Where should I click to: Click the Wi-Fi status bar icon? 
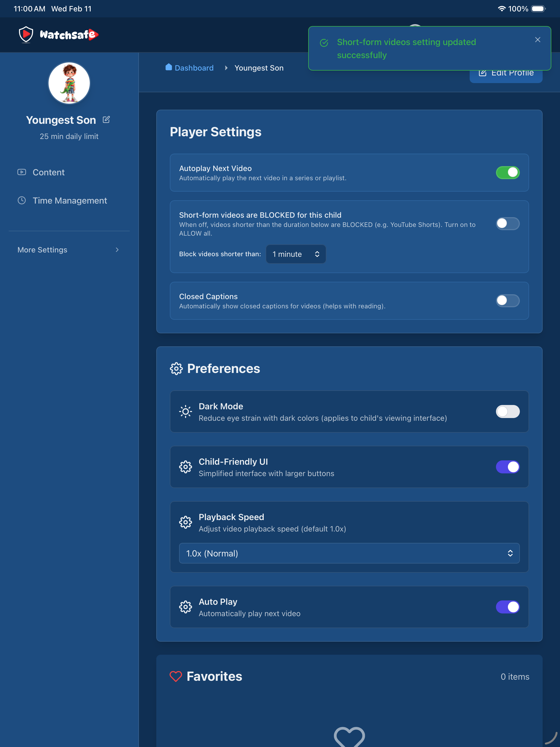tap(502, 9)
